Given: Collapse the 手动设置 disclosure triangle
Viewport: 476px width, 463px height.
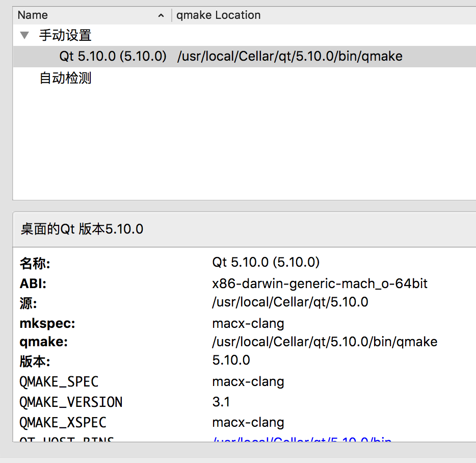Looking at the screenshot, I should coord(24,36).
